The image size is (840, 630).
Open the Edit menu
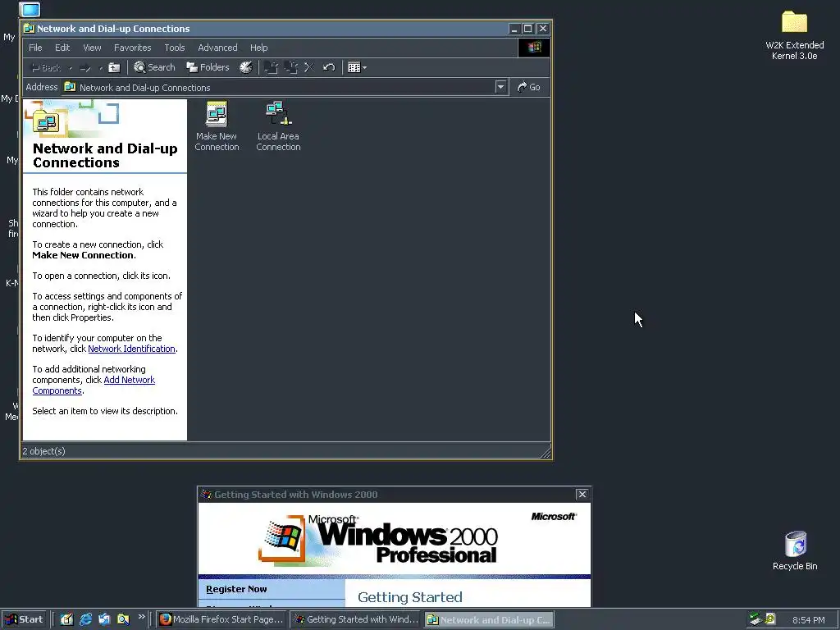(x=62, y=48)
